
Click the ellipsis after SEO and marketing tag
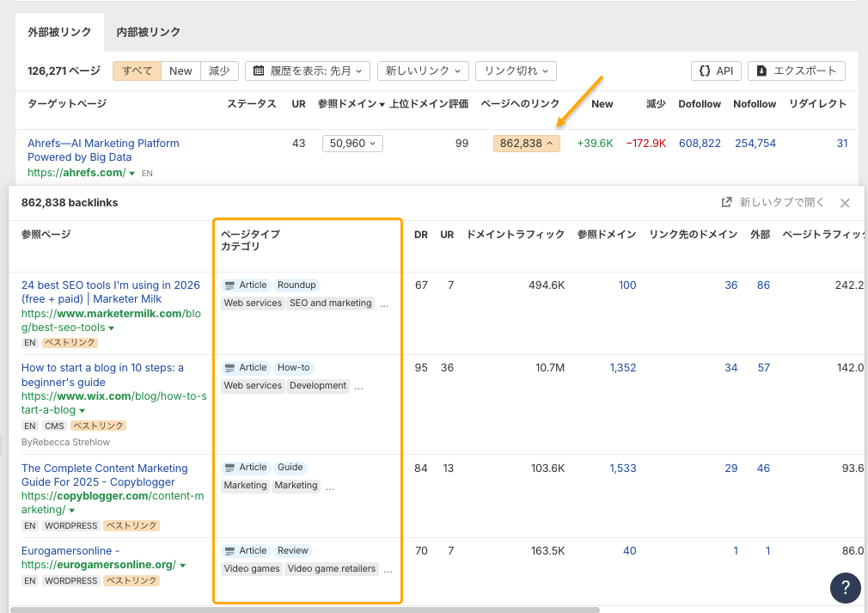(384, 303)
